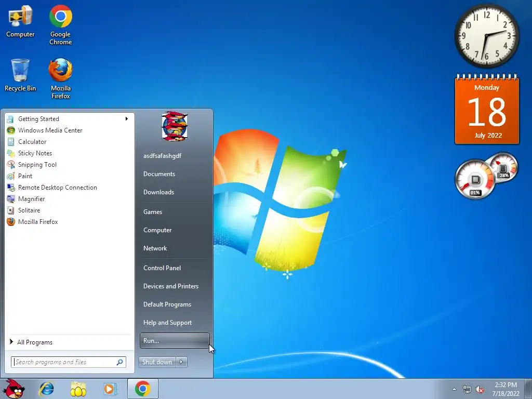
Task: Click the network status tray icon
Action: click(x=467, y=390)
